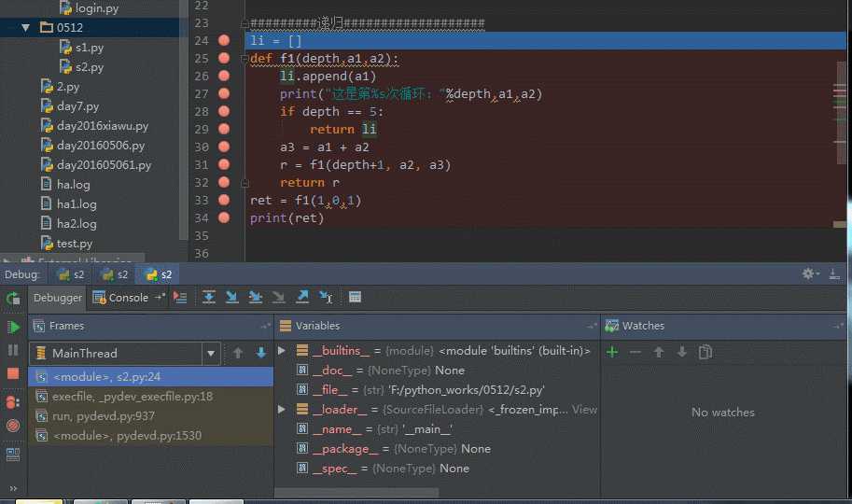Viewport: 852px width, 504px height.
Task: Step over the current line
Action: [209, 297]
